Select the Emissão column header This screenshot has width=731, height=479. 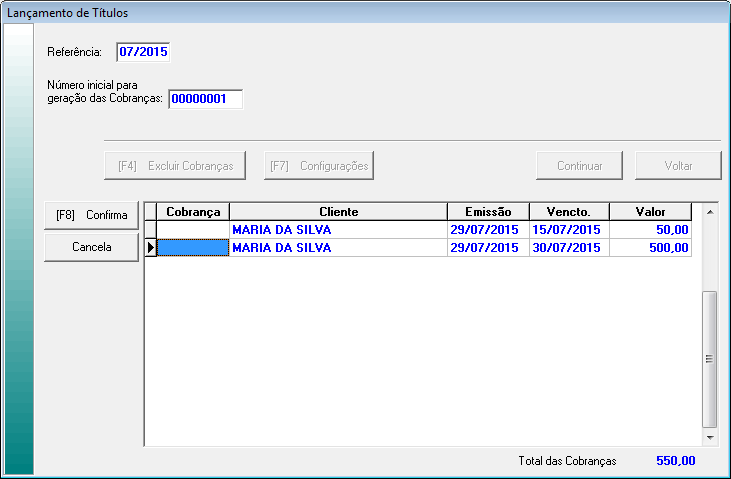[x=488, y=212]
